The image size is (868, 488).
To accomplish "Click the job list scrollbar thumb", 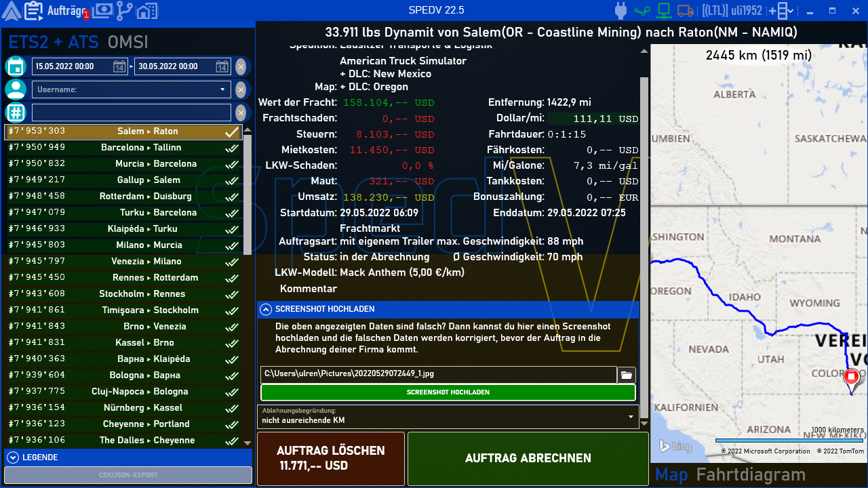I will click(248, 195).
